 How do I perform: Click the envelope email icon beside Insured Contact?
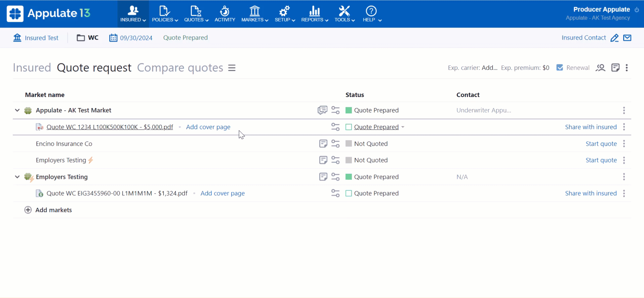pos(627,38)
